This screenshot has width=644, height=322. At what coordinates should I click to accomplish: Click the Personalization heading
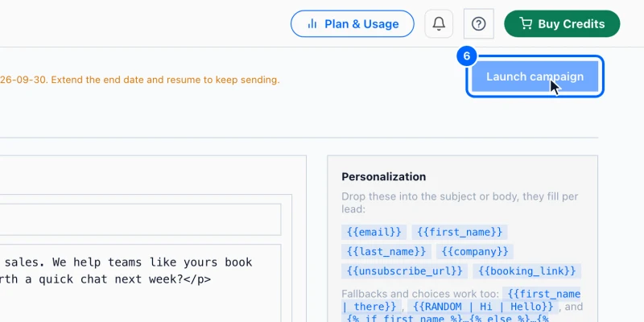tap(384, 176)
